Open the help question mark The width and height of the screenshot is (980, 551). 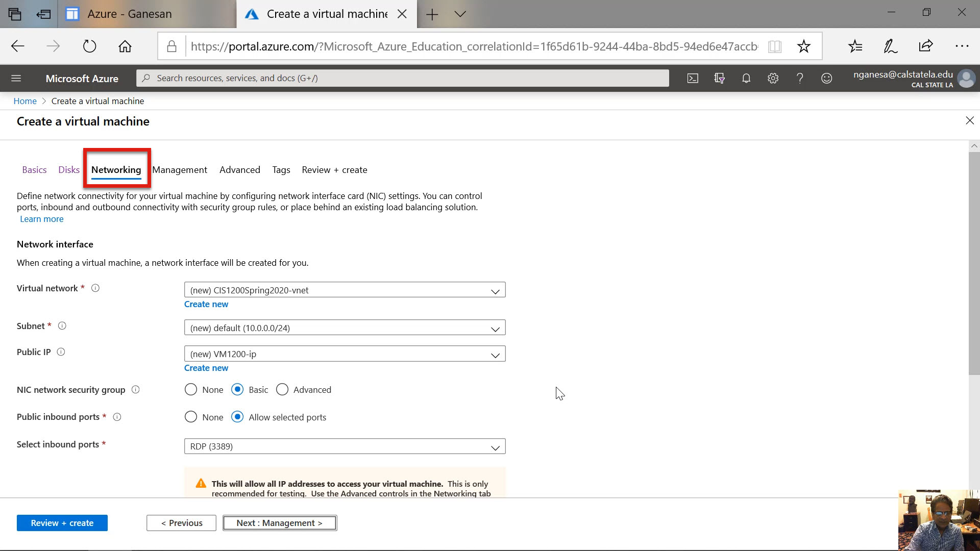[800, 78]
